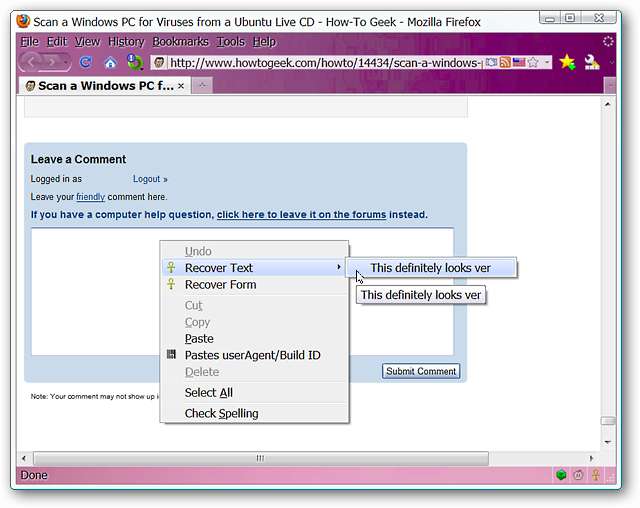The width and height of the screenshot is (640, 508).
Task: Go to the Home page icon
Action: click(110, 62)
